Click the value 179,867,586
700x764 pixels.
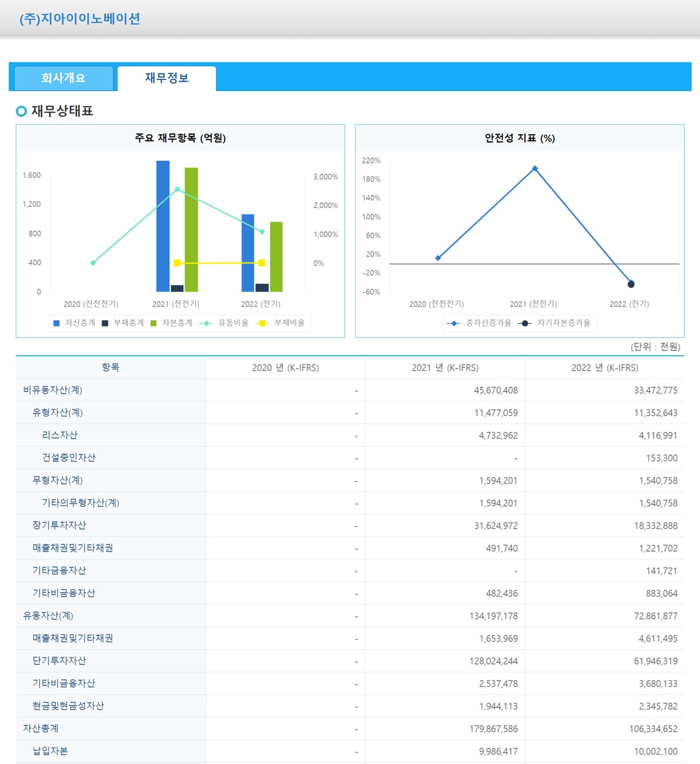point(494,729)
